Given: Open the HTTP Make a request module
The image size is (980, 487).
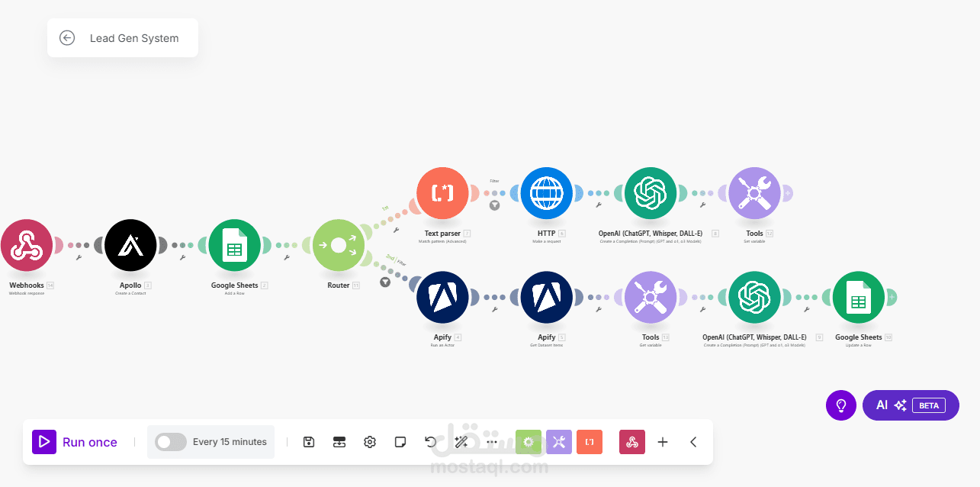Looking at the screenshot, I should 546,193.
